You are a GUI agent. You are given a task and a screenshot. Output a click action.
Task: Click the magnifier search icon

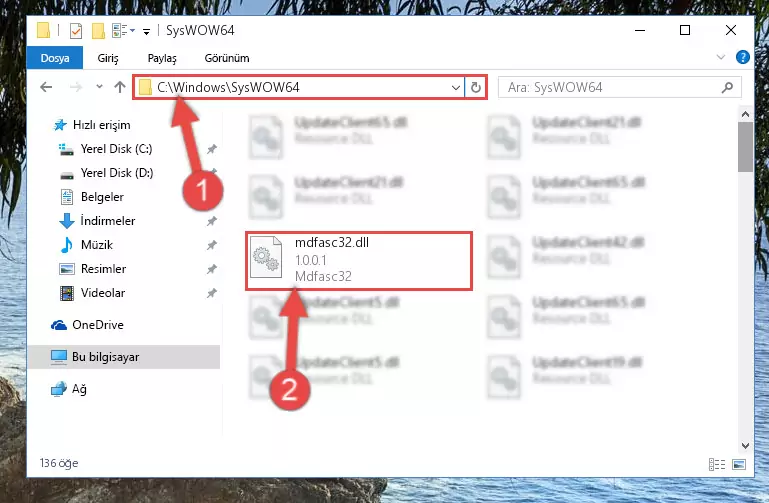click(x=727, y=87)
